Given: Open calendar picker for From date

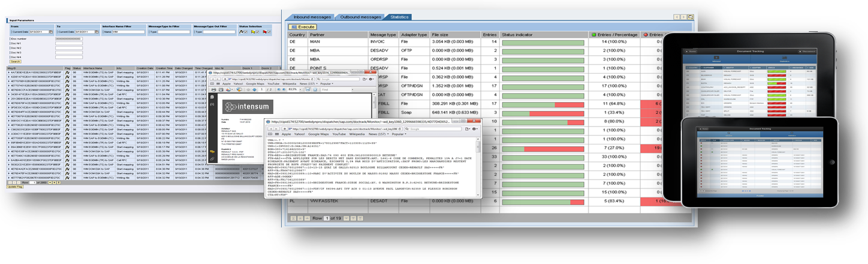Looking at the screenshot, I should coord(50,32).
